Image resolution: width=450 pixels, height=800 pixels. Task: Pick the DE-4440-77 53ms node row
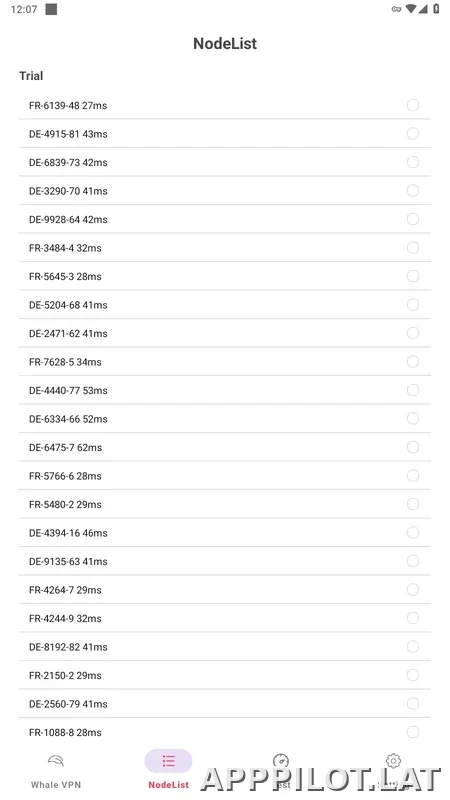tap(225, 390)
